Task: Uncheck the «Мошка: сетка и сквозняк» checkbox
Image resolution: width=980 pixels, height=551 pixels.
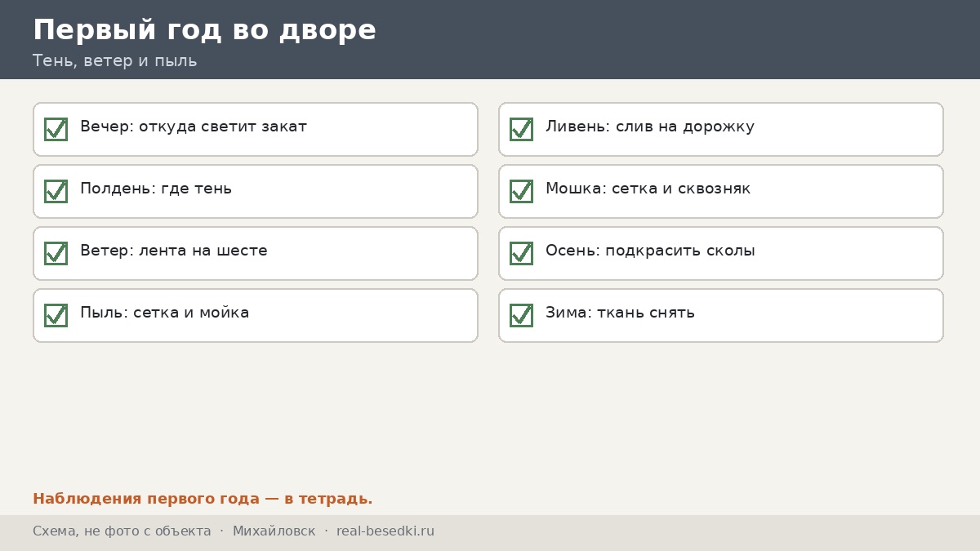Action: pyautogui.click(x=521, y=191)
